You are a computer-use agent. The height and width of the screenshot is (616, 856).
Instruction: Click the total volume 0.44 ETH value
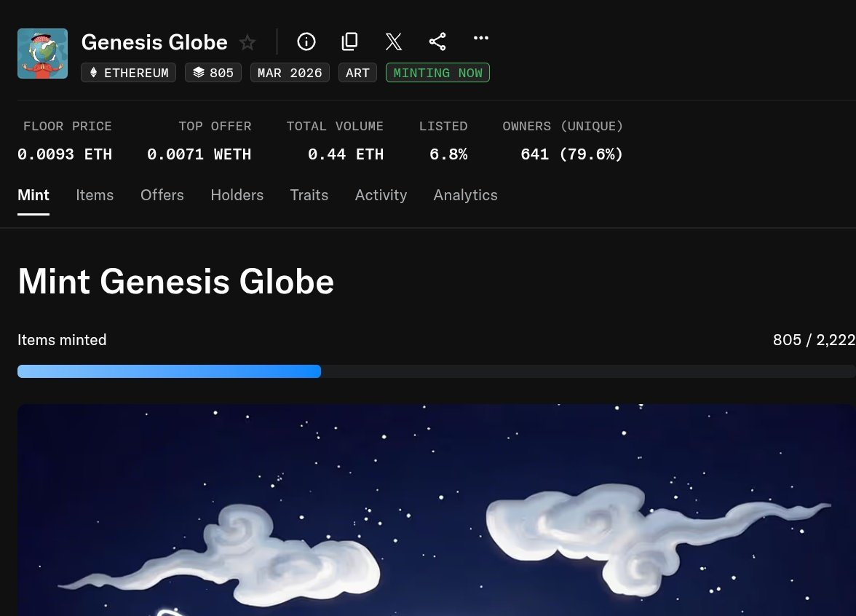346,154
